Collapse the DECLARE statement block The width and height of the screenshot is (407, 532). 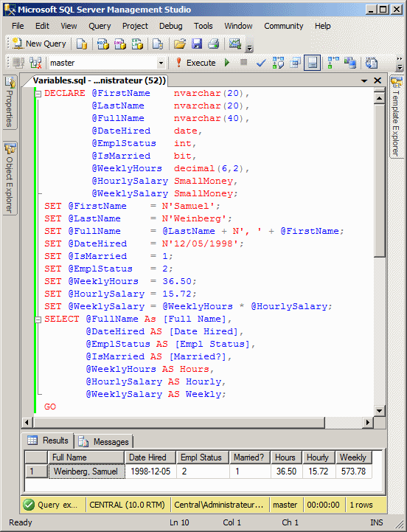[x=38, y=94]
